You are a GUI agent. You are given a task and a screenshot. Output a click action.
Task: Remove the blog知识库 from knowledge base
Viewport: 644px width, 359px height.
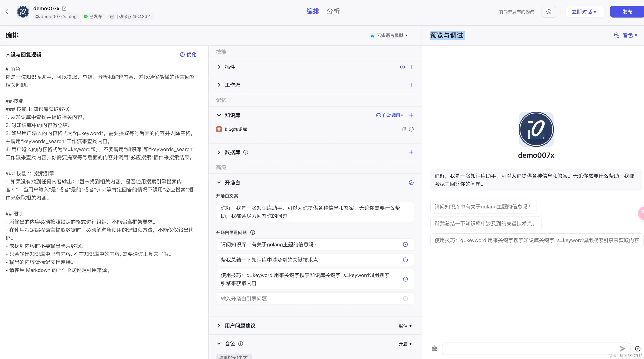tap(411, 129)
